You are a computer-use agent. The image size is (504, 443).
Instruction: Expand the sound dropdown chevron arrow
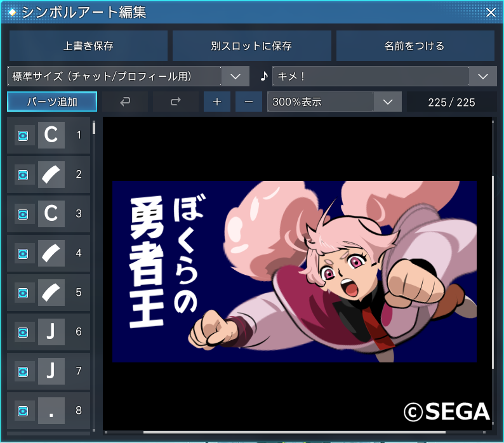(483, 76)
